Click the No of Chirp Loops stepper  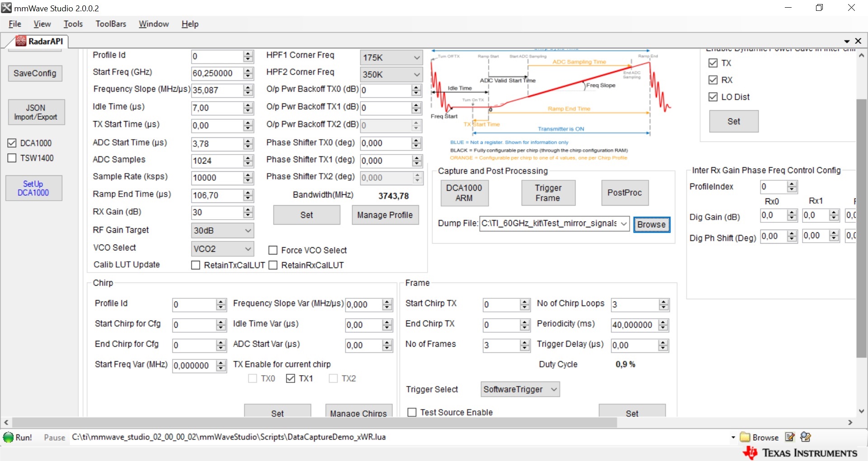664,305
